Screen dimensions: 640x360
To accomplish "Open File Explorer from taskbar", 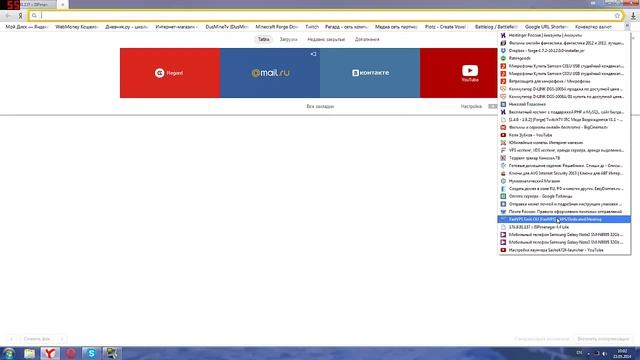I will pyautogui.click(x=29, y=353).
